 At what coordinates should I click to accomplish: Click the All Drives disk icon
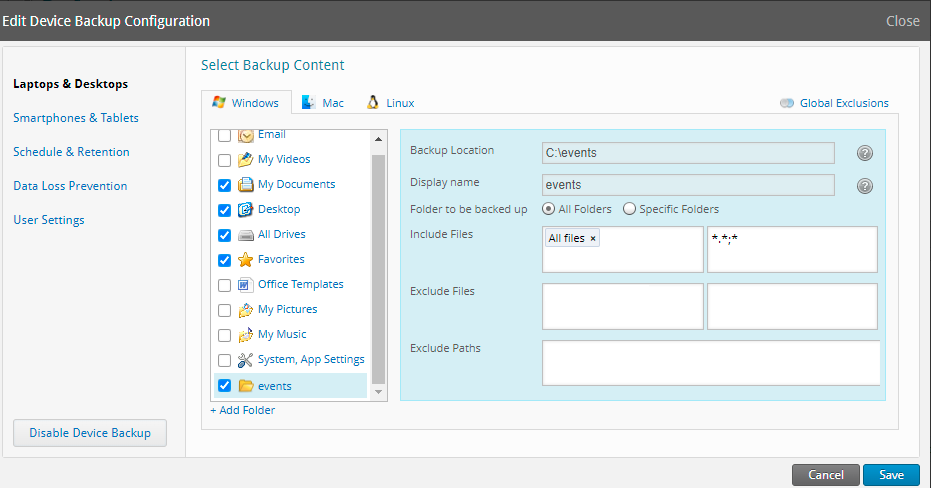[246, 235]
